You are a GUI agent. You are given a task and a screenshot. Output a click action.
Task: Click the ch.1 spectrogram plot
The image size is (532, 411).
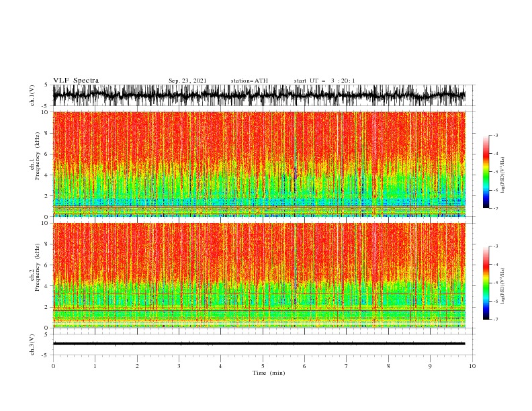pyautogui.click(x=259, y=164)
